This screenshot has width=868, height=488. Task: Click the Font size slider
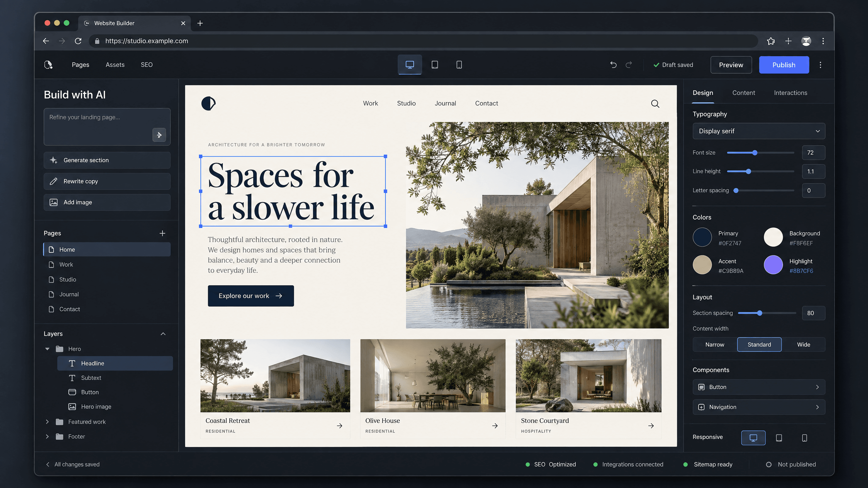[x=760, y=153]
